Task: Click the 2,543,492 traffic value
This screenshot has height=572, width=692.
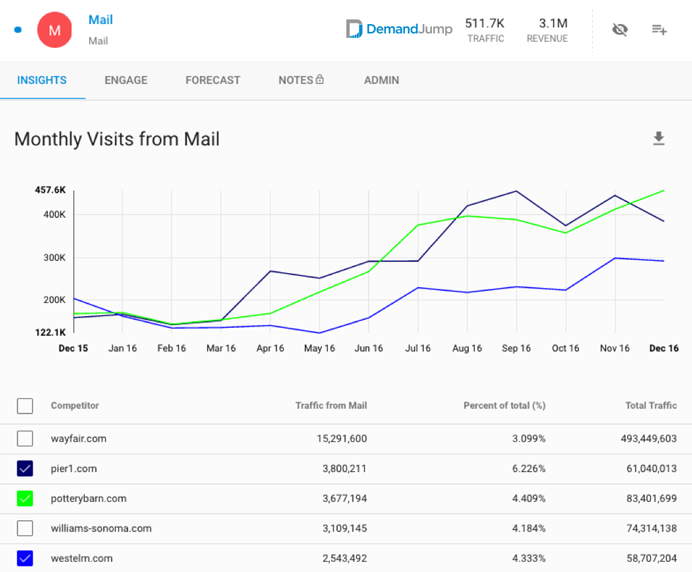Action: [x=344, y=558]
